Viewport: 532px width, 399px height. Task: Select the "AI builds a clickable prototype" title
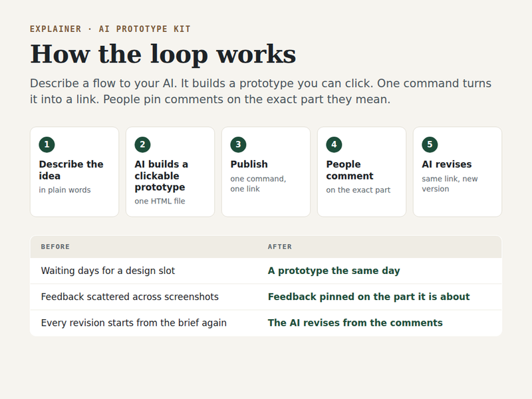click(161, 176)
